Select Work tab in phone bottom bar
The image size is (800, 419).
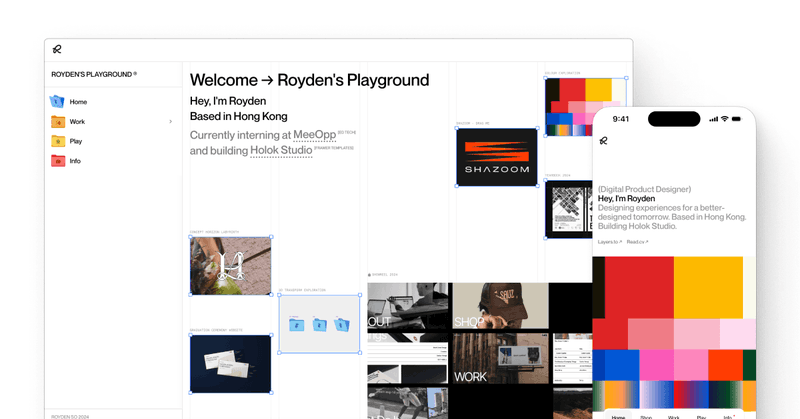point(673,417)
